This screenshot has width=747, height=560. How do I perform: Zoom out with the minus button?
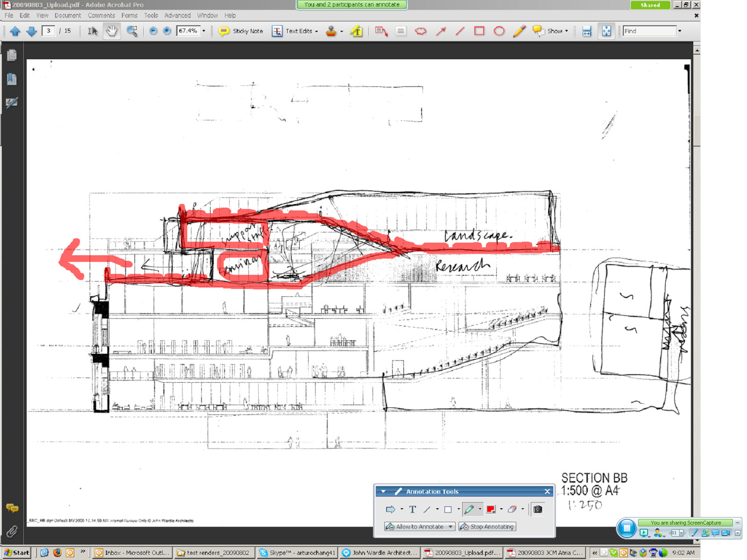153,31
